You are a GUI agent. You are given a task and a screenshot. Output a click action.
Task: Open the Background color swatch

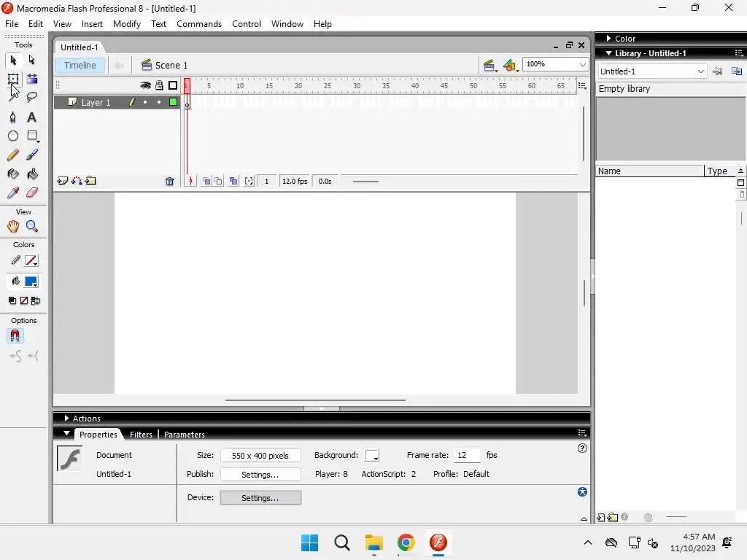point(372,455)
